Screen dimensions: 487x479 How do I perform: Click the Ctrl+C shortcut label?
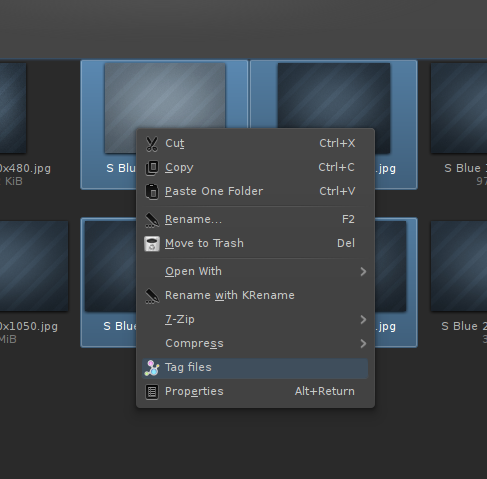pyautogui.click(x=336, y=167)
